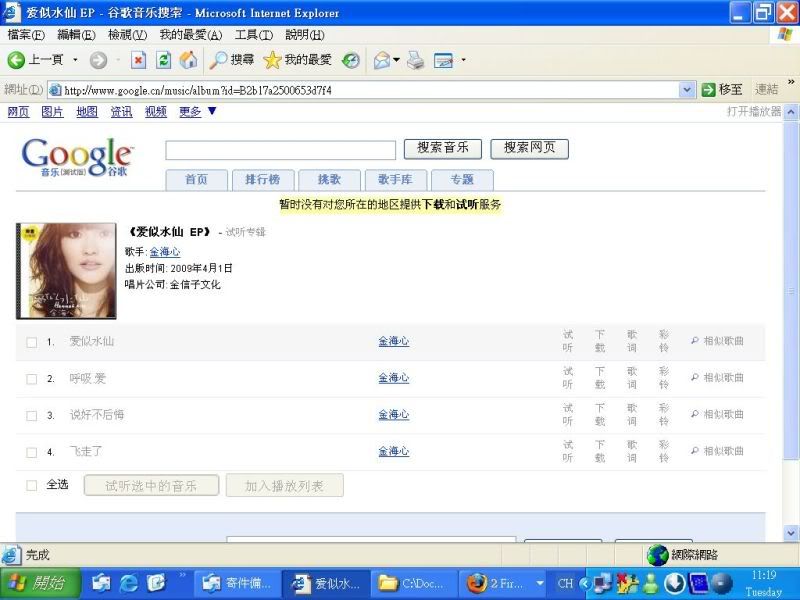800x600 pixels.
Task: Switch to the 排行榜 tab
Action: tap(263, 180)
